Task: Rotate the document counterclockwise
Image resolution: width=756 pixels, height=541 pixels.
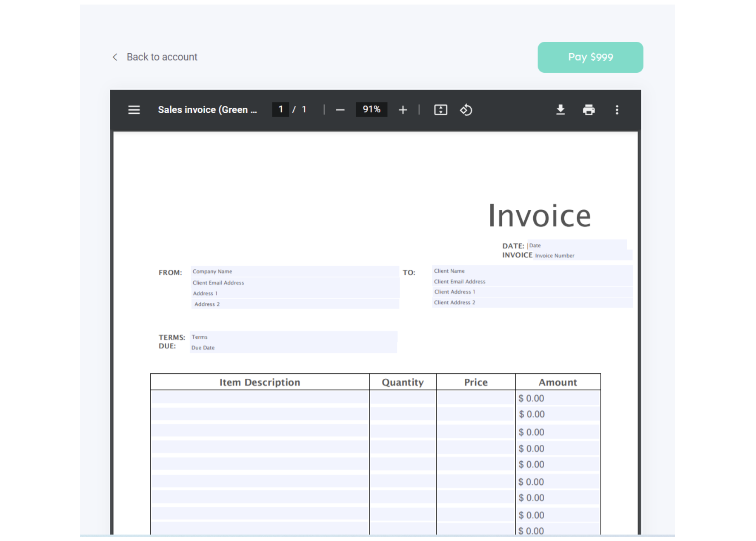Action: tap(466, 110)
